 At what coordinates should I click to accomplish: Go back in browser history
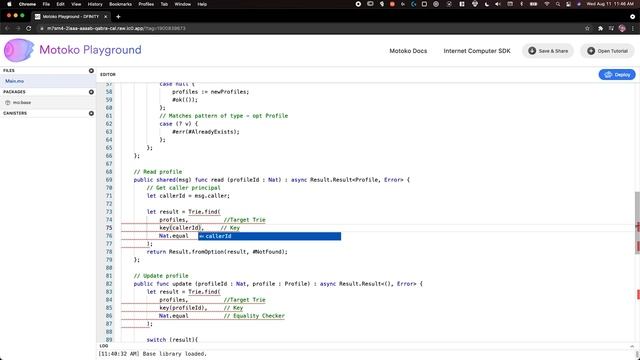[x=7, y=28]
